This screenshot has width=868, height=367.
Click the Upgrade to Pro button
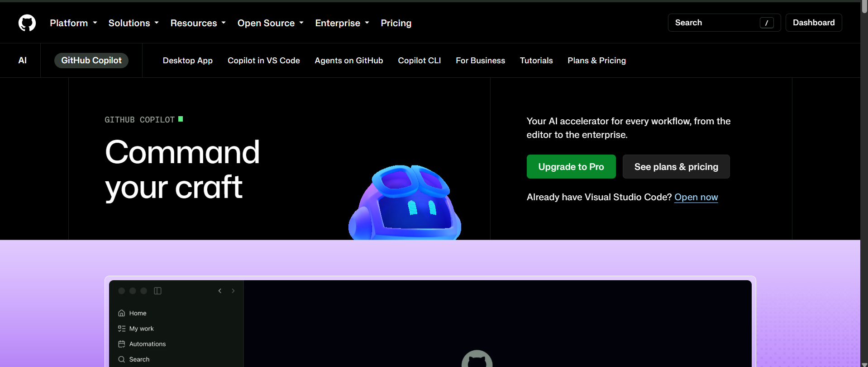[x=571, y=167]
